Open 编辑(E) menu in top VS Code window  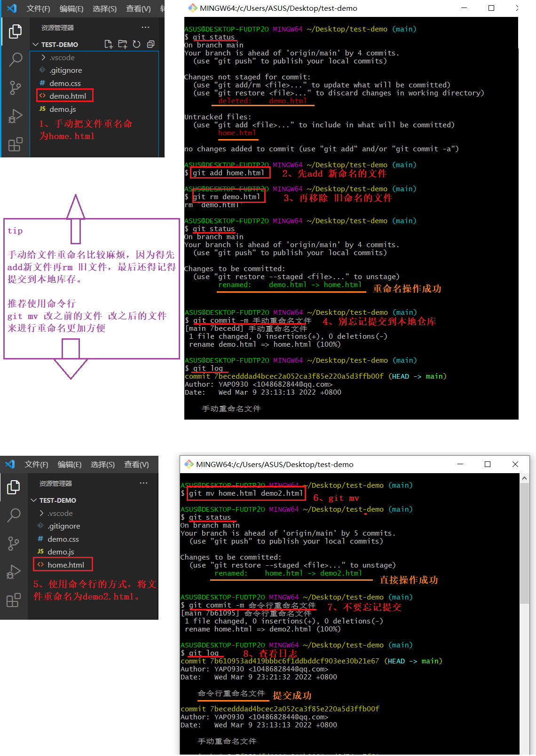[x=71, y=8]
